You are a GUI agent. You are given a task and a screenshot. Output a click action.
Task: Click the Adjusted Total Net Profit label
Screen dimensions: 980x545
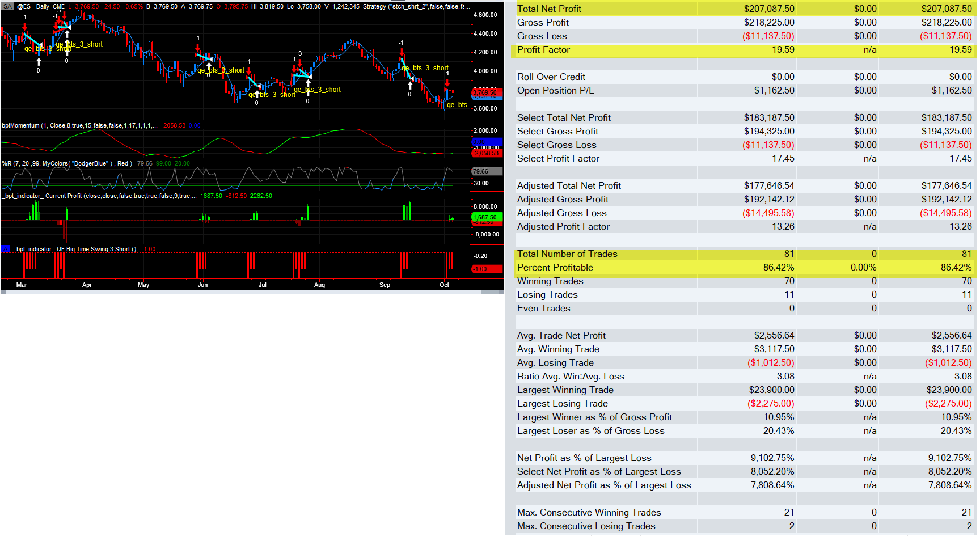click(x=569, y=185)
